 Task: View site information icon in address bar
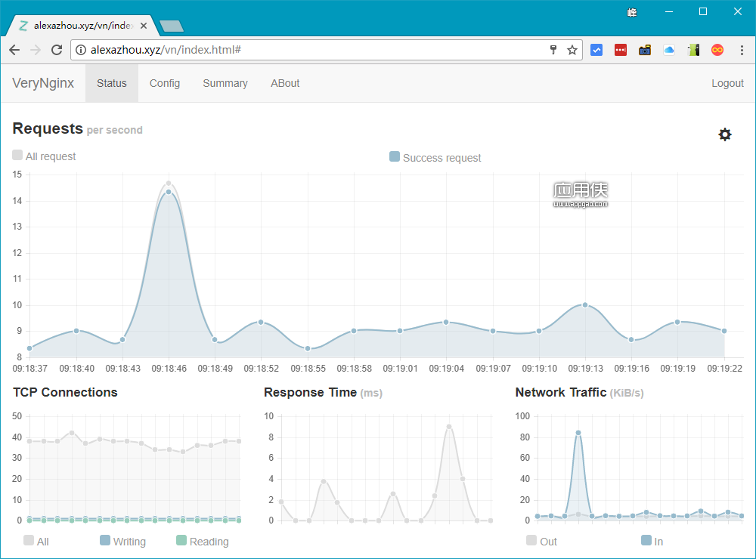coord(81,50)
